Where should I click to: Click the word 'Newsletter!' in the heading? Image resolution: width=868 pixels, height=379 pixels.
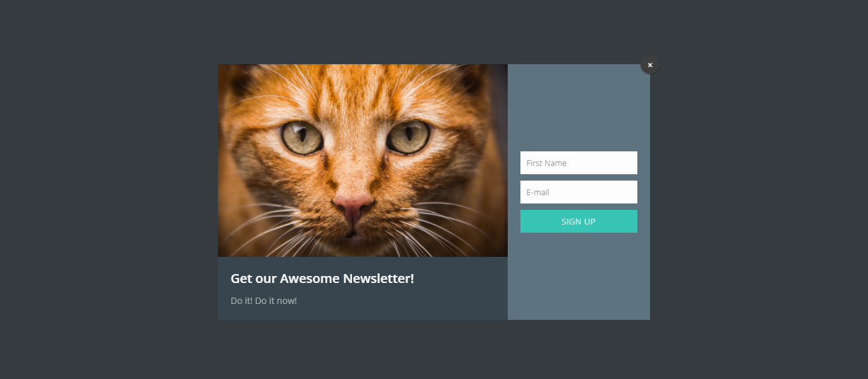[x=379, y=279]
